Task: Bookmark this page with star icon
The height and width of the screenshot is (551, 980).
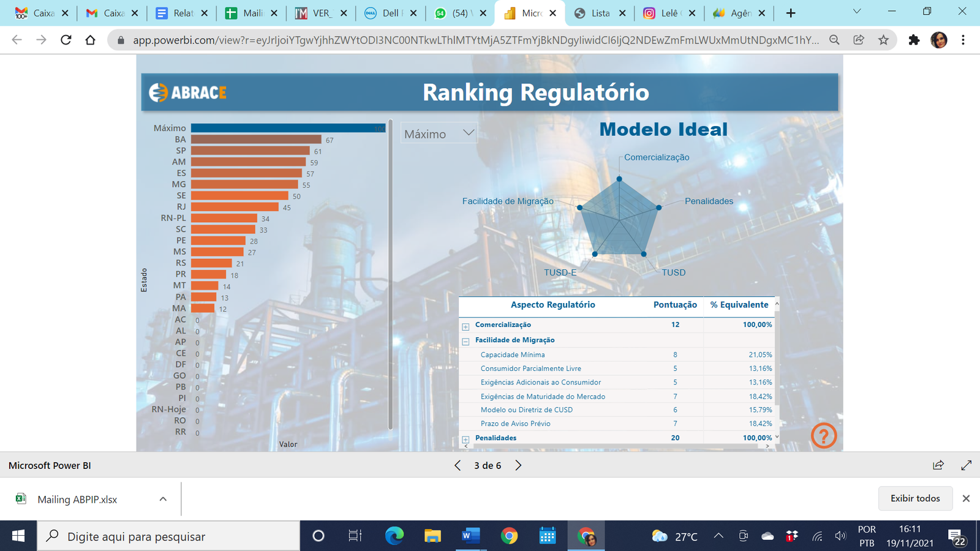Action: point(883,40)
